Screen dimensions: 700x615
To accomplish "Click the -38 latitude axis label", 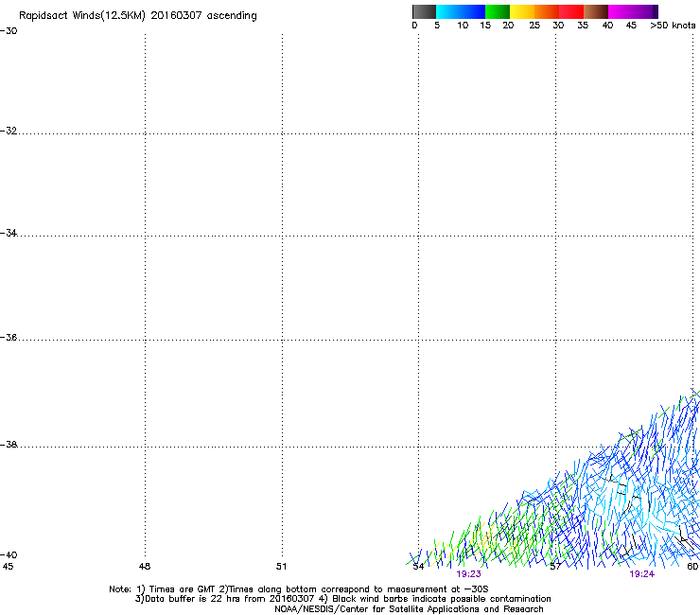I will (9, 445).
